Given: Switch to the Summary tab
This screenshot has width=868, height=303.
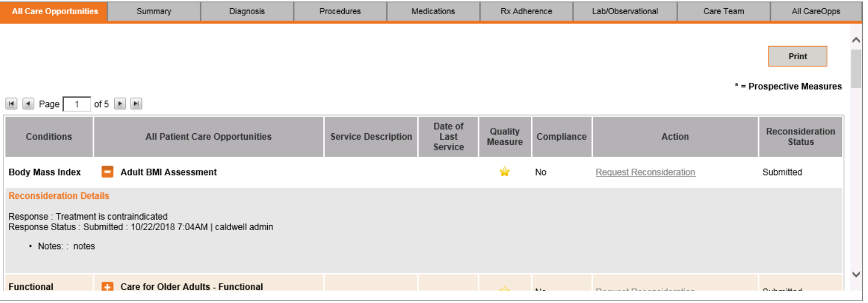Looking at the screenshot, I should [154, 11].
